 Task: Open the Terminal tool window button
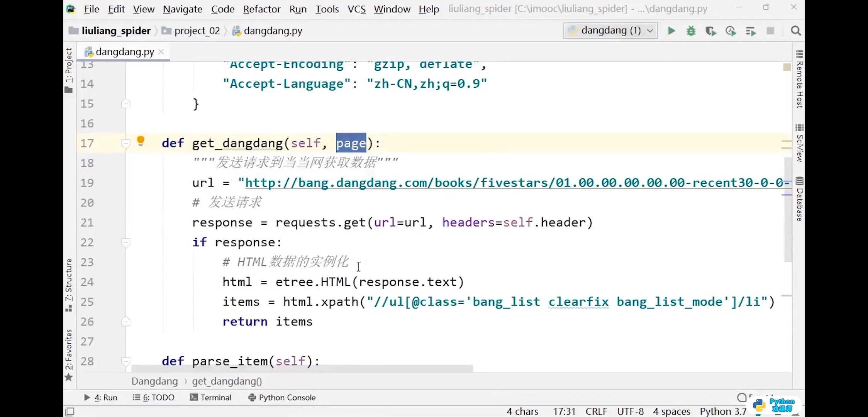pyautogui.click(x=210, y=397)
